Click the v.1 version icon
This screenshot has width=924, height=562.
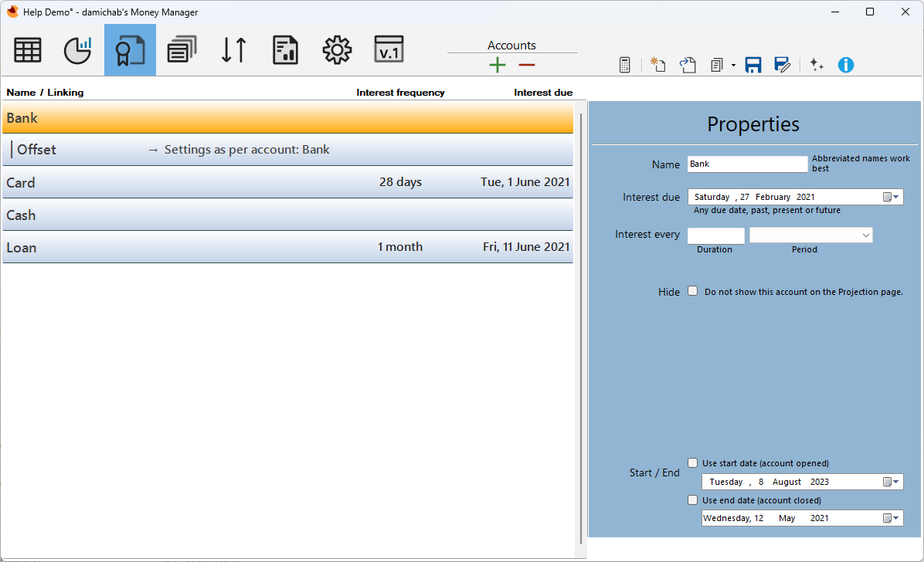click(389, 50)
